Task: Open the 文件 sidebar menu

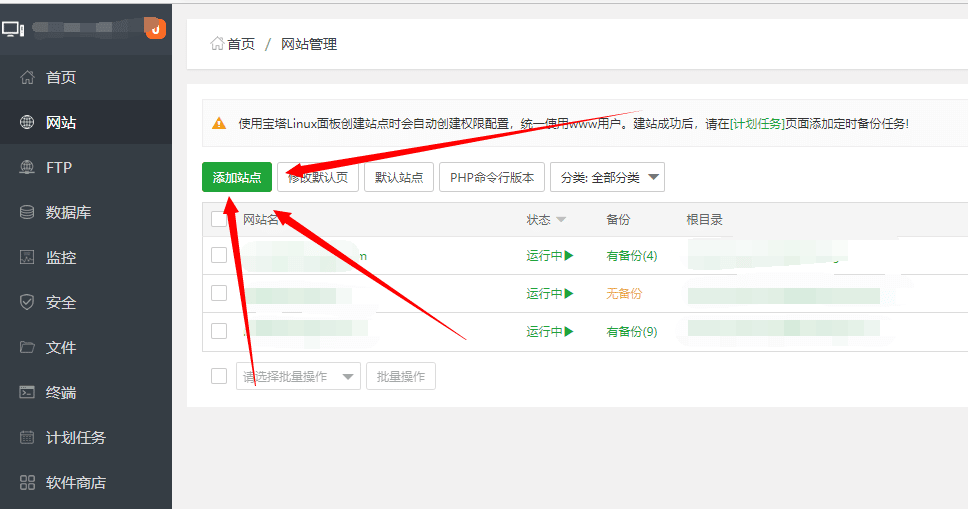Action: (x=86, y=347)
